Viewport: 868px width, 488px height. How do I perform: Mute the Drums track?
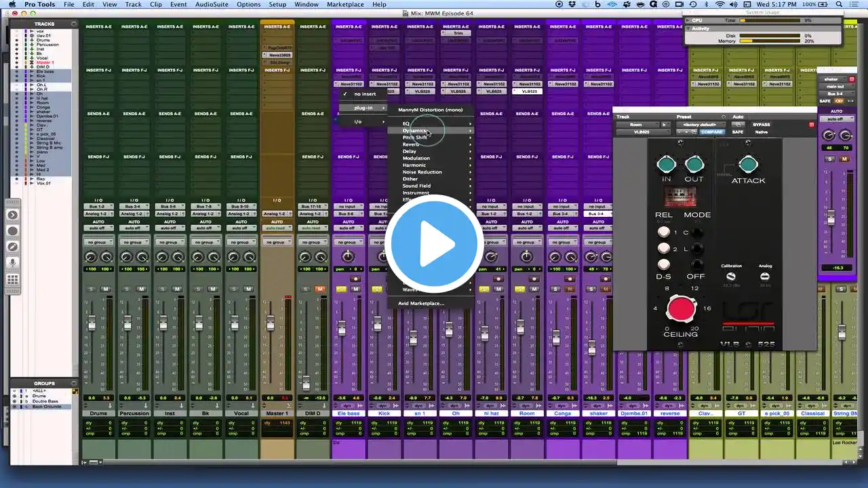click(106, 289)
